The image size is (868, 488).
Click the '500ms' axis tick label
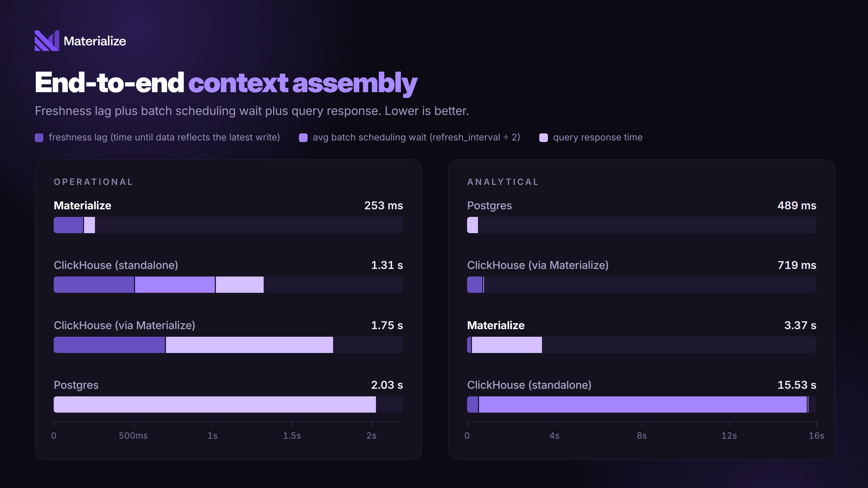click(133, 436)
